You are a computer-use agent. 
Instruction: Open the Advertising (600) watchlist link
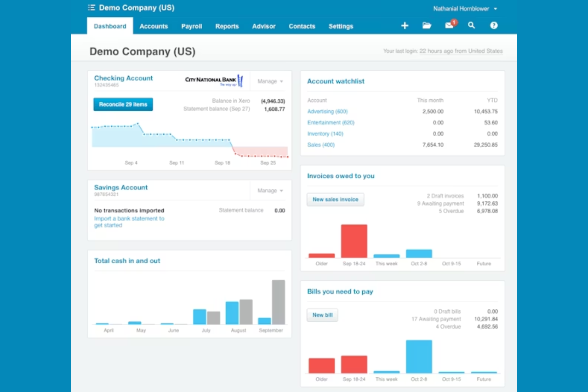click(x=327, y=111)
